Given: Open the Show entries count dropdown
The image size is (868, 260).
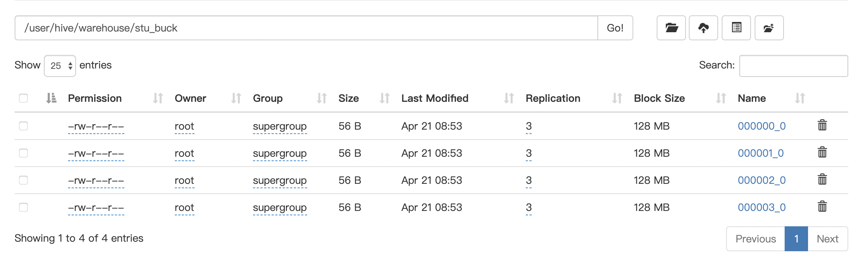Looking at the screenshot, I should click(60, 66).
